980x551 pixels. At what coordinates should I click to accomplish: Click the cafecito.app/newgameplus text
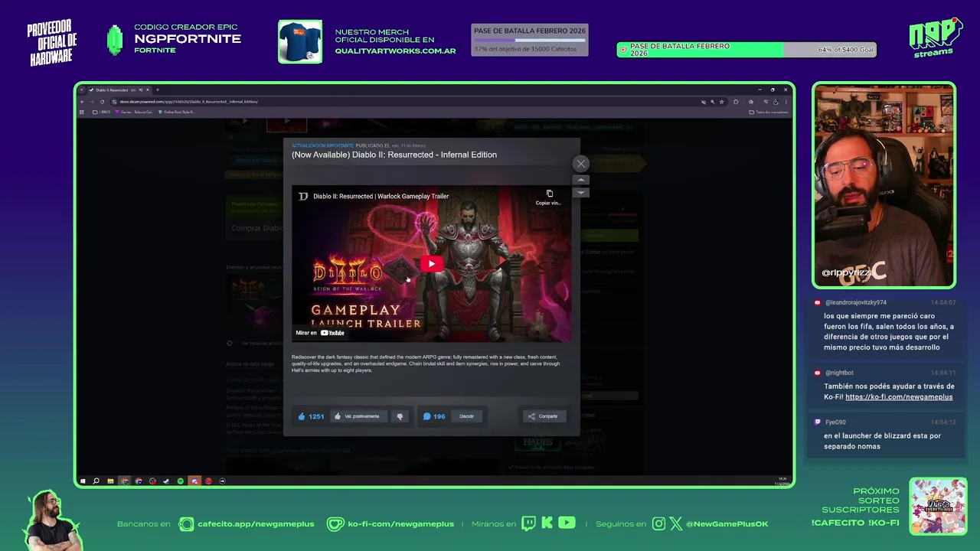coord(256,524)
